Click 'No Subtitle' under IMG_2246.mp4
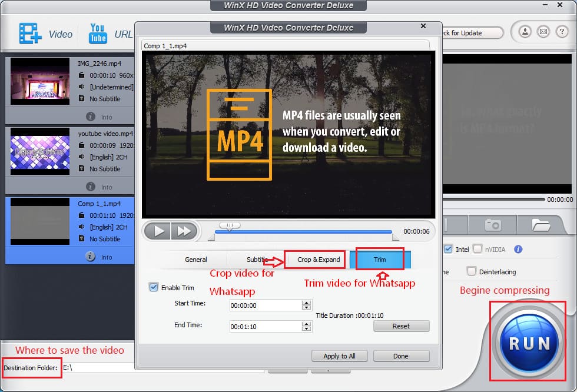This screenshot has width=577, height=392. (105, 99)
